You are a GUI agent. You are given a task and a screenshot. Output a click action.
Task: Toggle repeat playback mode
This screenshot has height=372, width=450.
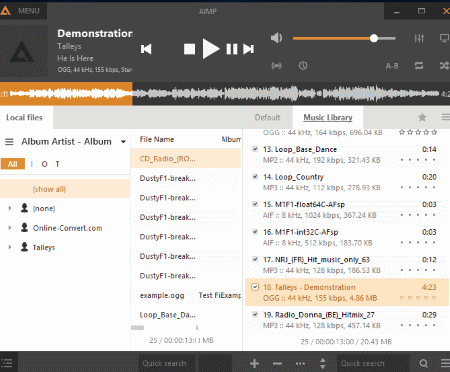pyautogui.click(x=419, y=65)
